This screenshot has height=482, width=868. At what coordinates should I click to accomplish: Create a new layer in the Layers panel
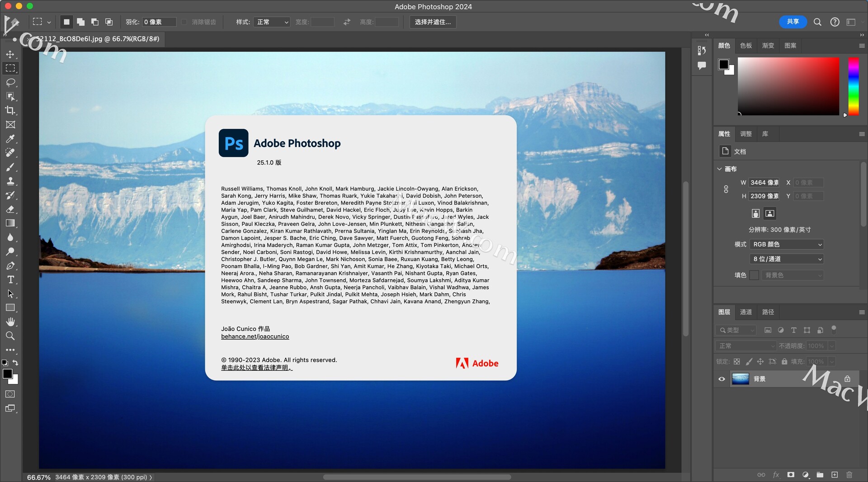point(835,475)
